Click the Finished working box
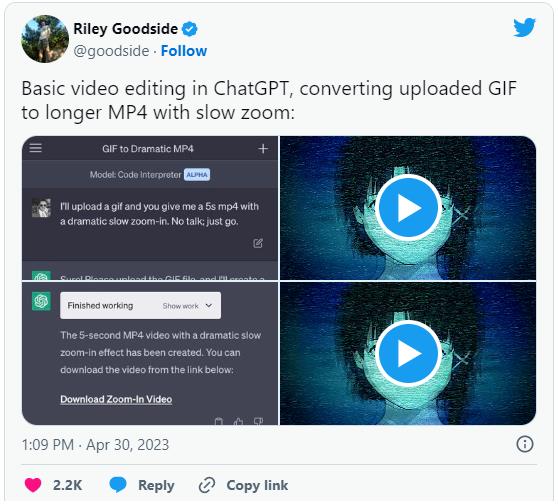Screen dimensions: 558x504 (140, 305)
